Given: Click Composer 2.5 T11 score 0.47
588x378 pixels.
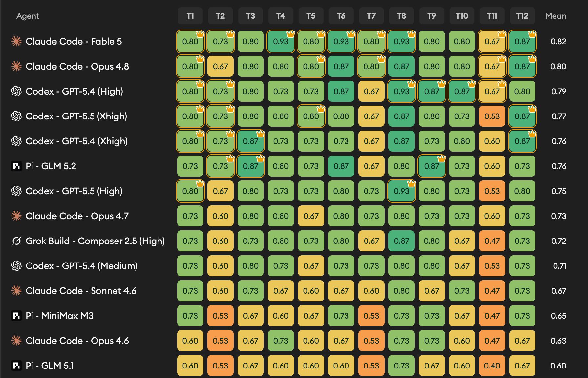Looking at the screenshot, I should pos(492,241).
